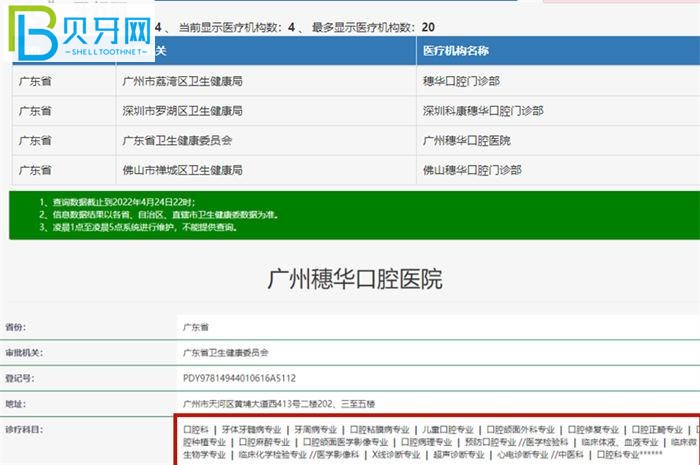Click the 口腔麻醉专业 item
Screen dimensions: 700x465
click(264, 442)
